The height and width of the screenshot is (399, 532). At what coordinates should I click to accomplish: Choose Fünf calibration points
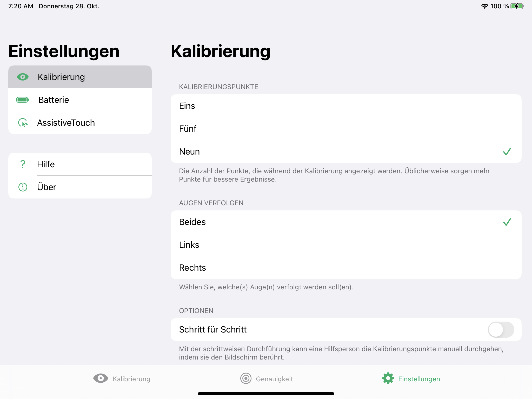pos(345,129)
